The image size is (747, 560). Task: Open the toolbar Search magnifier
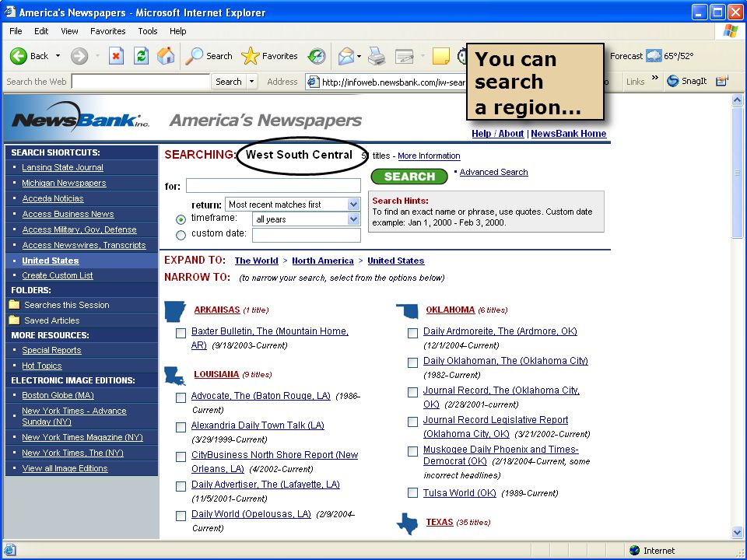194,56
